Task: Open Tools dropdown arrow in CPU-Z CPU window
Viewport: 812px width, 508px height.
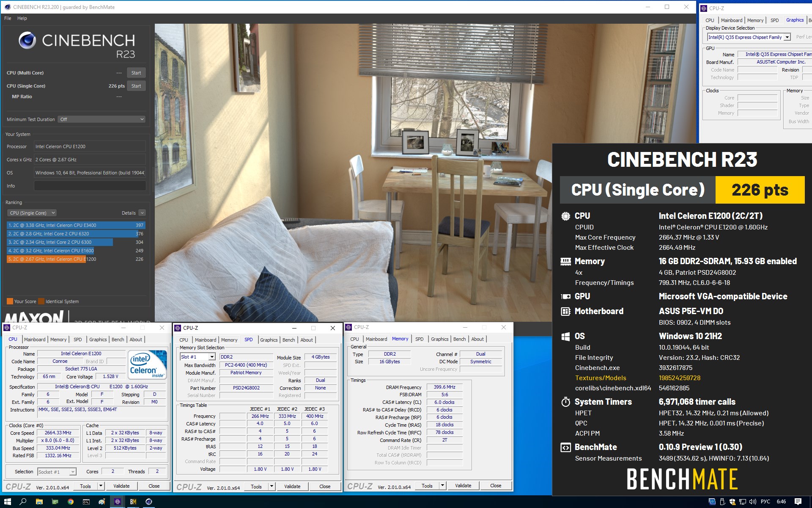Action: click(x=101, y=486)
